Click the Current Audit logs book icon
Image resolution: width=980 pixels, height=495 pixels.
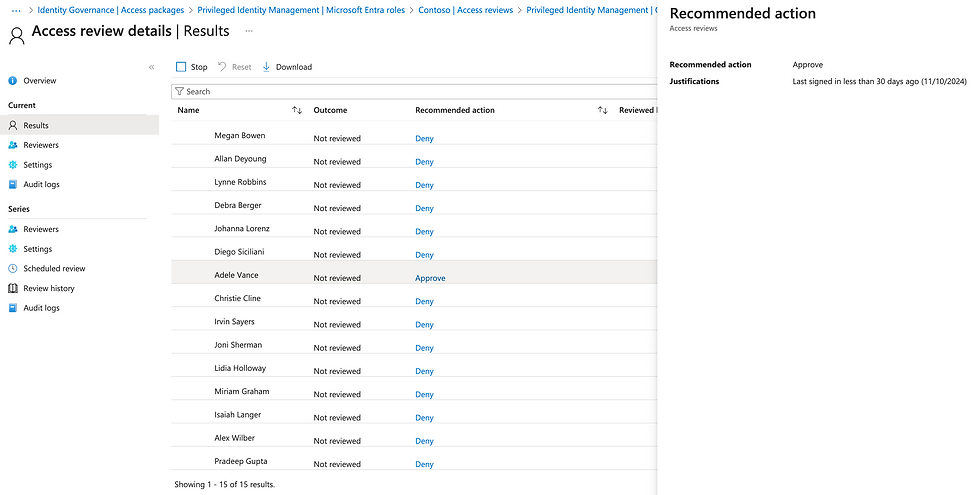(x=12, y=184)
